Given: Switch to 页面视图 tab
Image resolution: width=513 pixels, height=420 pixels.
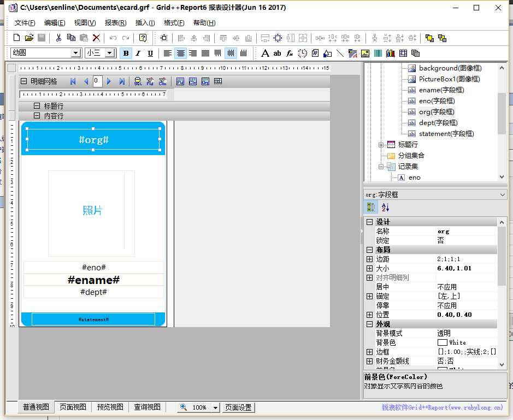Looking at the screenshot, I should click(x=73, y=407).
